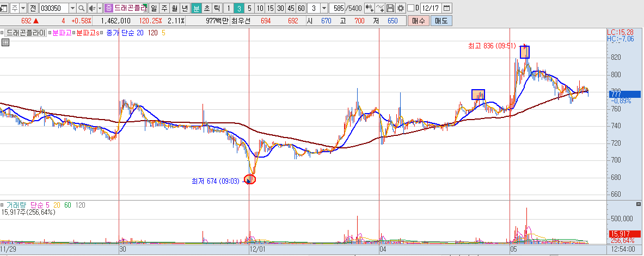This screenshot has width=644, height=256.
Task: Click the trading volume 1,462,010
Action: [115, 21]
